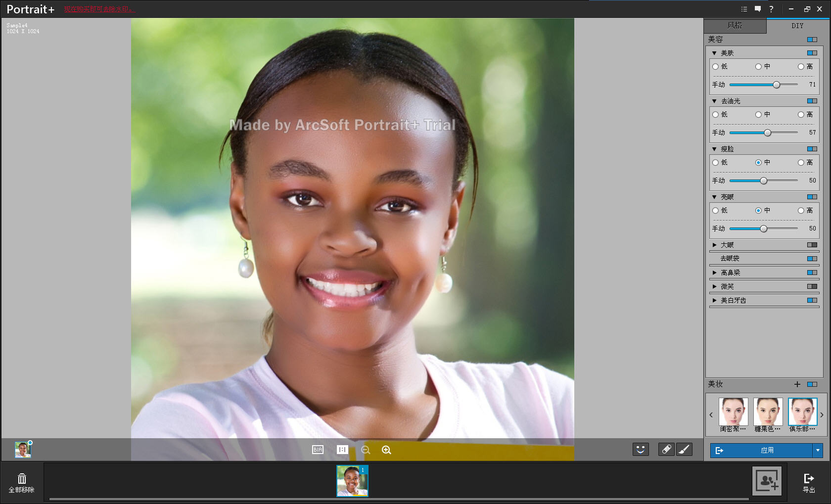Open the face detection smiley icon
Screen dimensions: 831x504
pos(641,449)
